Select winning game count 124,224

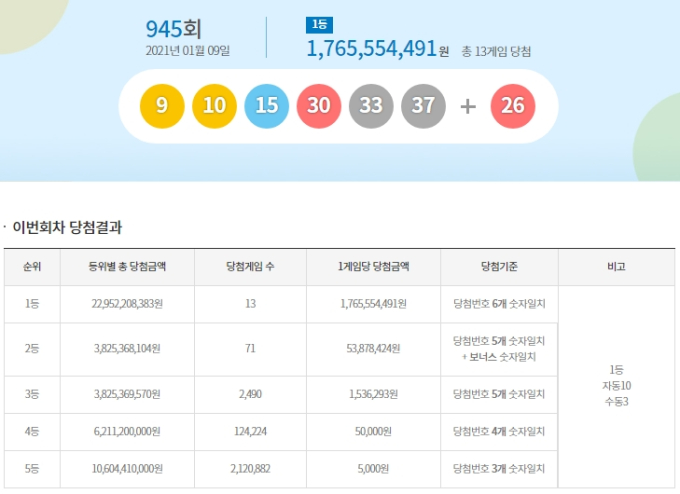[250, 432]
